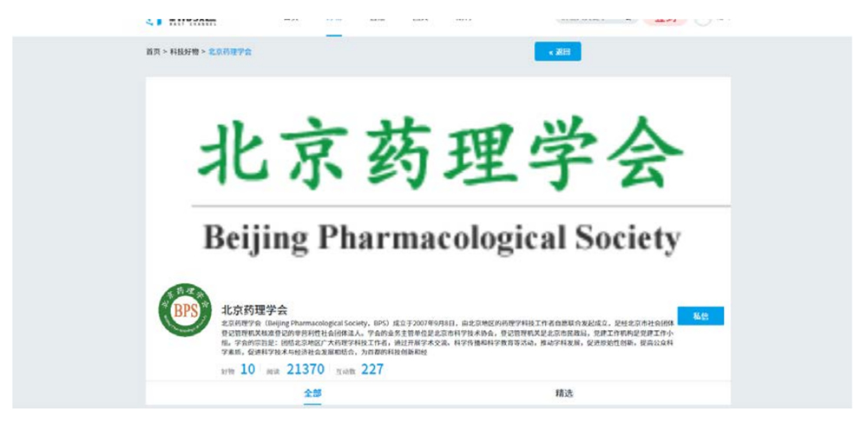This screenshot has width=868, height=423.
Task: Click 北京药理学会 blue breadcrumb link
Action: pyautogui.click(x=230, y=51)
